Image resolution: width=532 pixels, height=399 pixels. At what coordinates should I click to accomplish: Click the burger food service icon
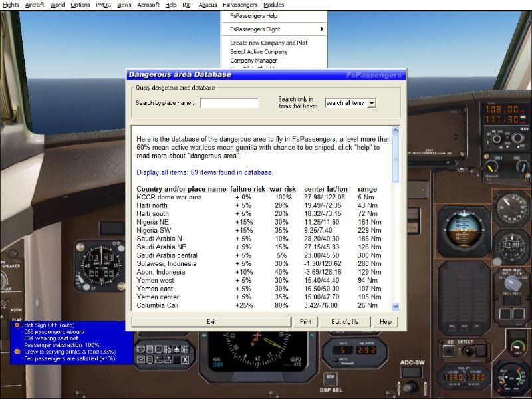pyautogui.click(x=17, y=352)
